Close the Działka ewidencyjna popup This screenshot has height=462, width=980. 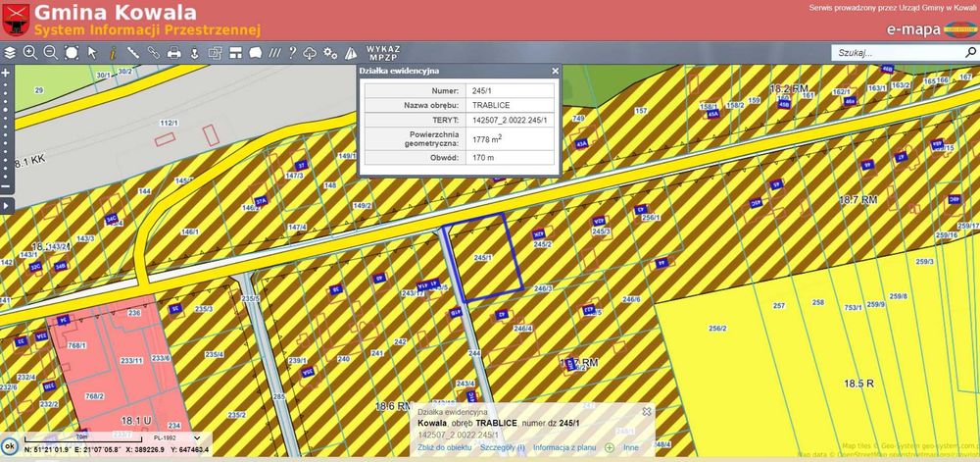(555, 72)
